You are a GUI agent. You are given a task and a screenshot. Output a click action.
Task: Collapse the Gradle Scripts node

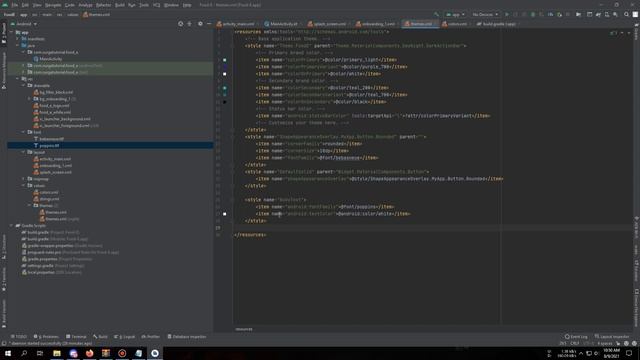(12, 225)
